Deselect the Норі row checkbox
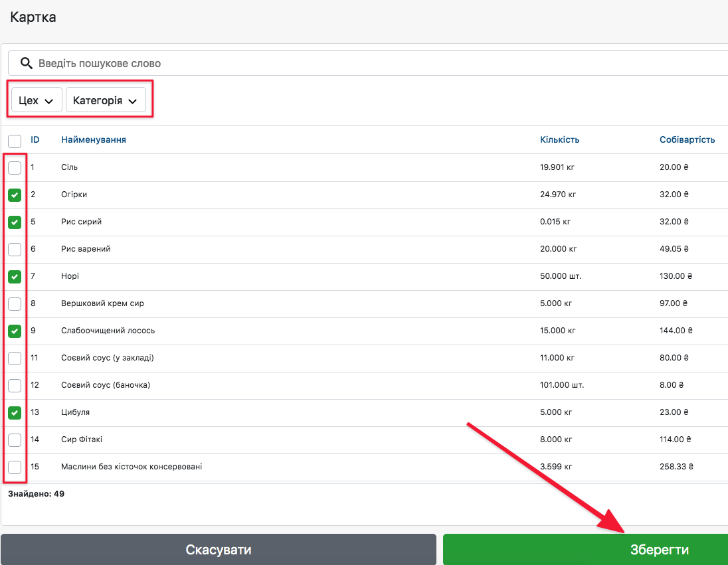 tap(15, 277)
